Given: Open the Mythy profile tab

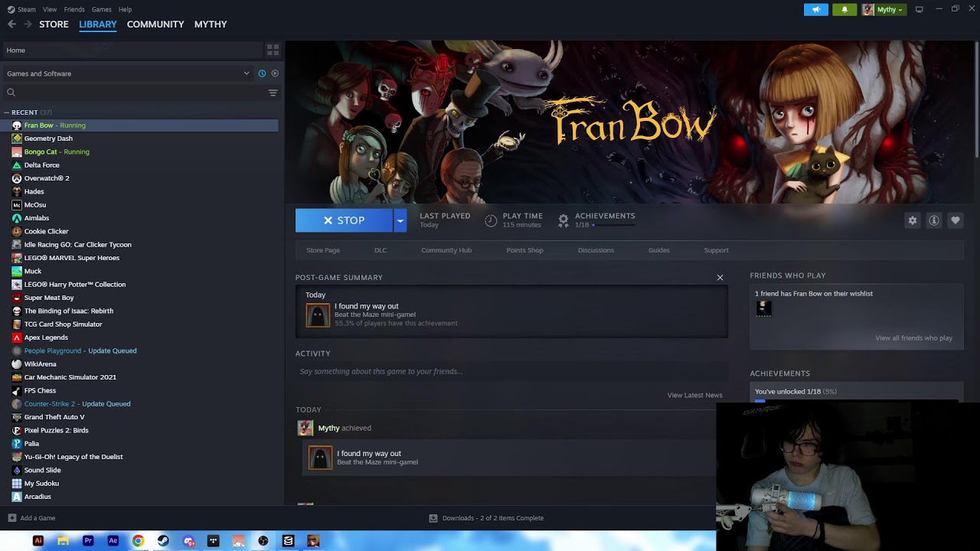Looking at the screenshot, I should coord(211,24).
